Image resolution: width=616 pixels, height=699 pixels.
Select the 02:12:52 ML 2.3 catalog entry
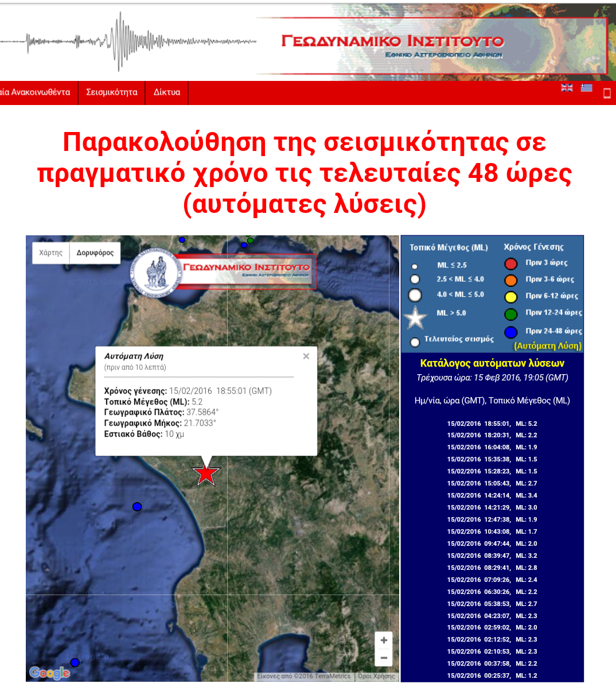coord(492,639)
